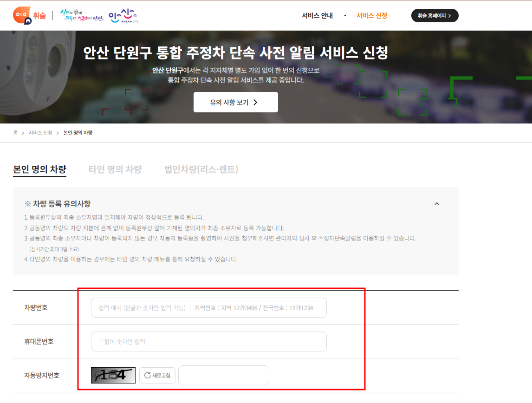Click the 유의 사항 보기 button
Screen dimensions: 532x403
236,102
